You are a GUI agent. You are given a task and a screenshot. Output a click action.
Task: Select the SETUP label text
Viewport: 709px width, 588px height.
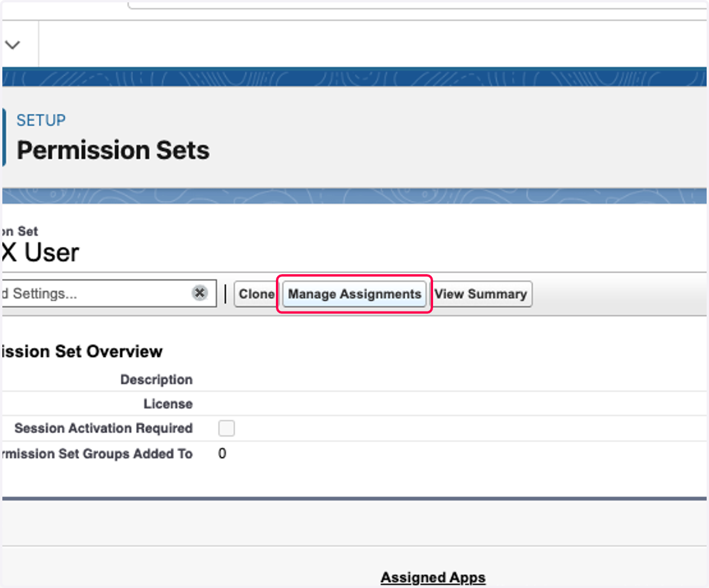tap(41, 120)
